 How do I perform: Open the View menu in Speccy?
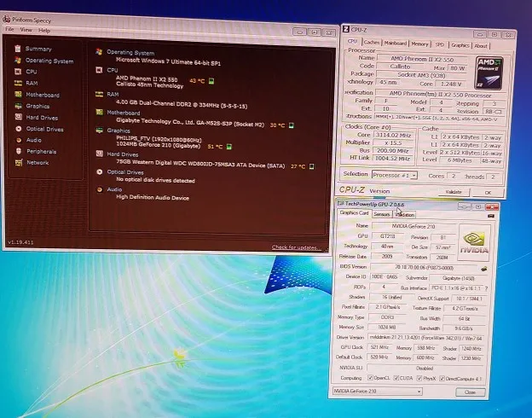[26, 30]
